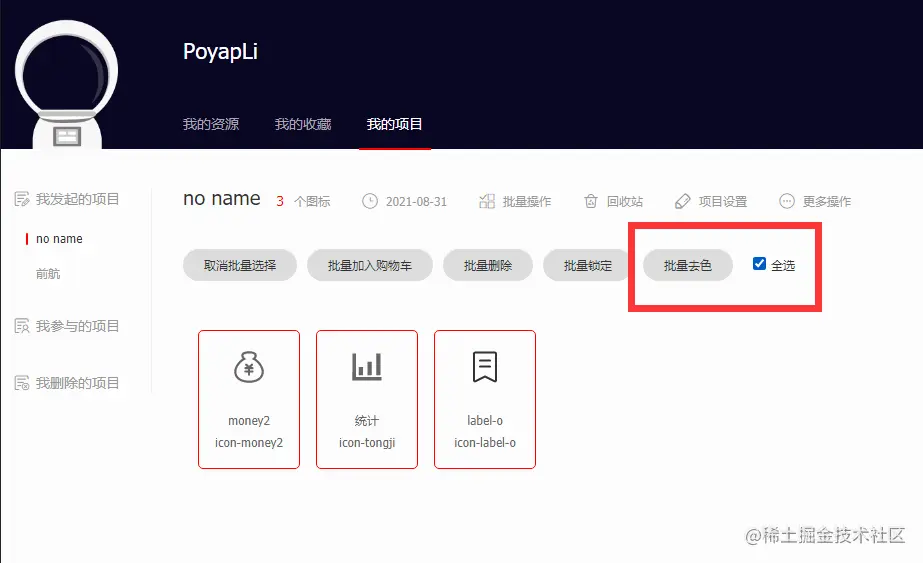
Task: Open the 更多操作 menu
Action: tap(827, 201)
